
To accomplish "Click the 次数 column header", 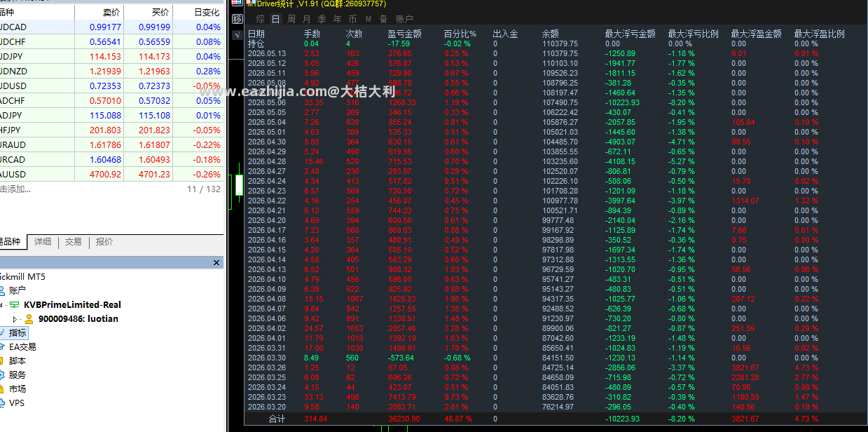I will click(x=354, y=34).
